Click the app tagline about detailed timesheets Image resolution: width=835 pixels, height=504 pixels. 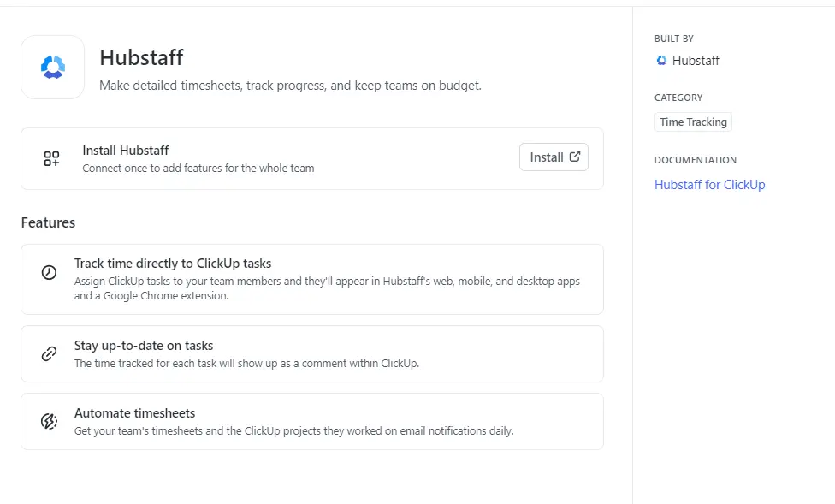291,86
